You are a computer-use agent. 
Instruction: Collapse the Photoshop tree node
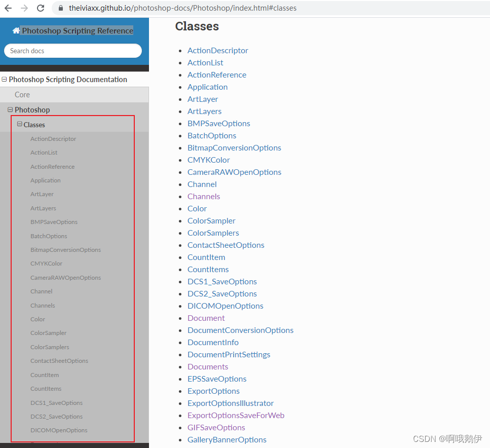coord(10,110)
